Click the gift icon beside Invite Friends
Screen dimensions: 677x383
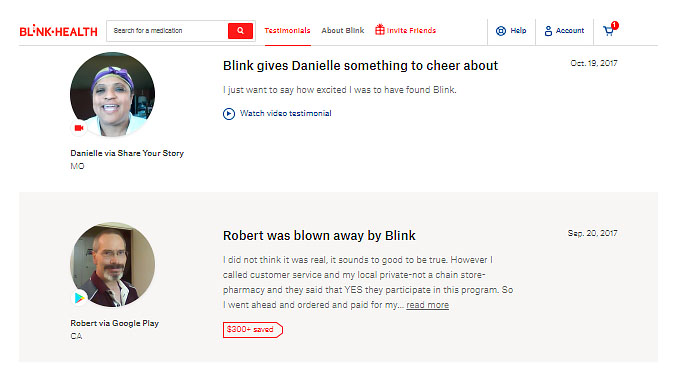click(380, 30)
